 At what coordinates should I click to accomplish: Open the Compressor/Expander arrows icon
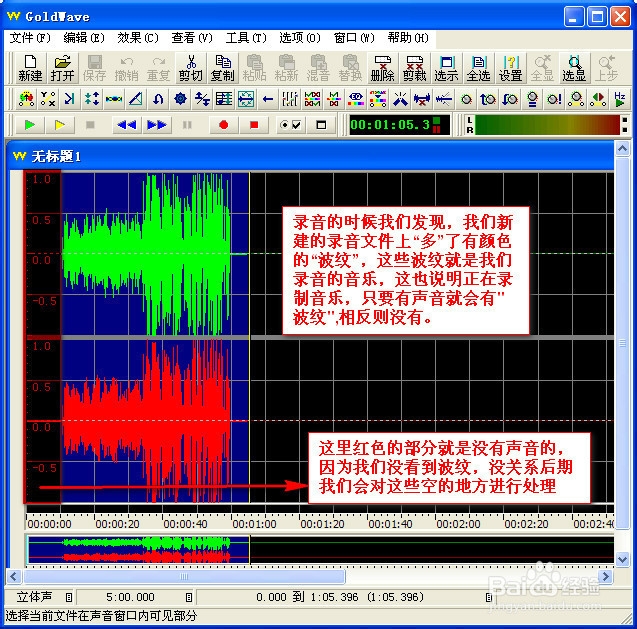click(92, 99)
